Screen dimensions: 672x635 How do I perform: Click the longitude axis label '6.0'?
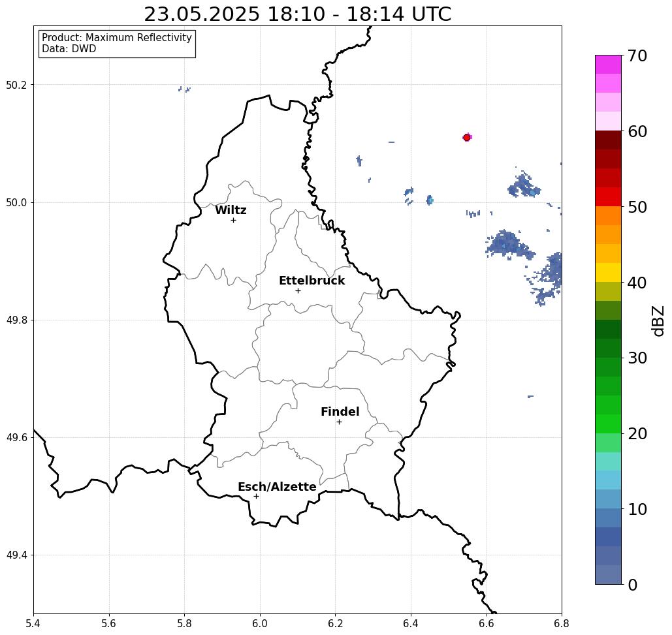pos(260,623)
